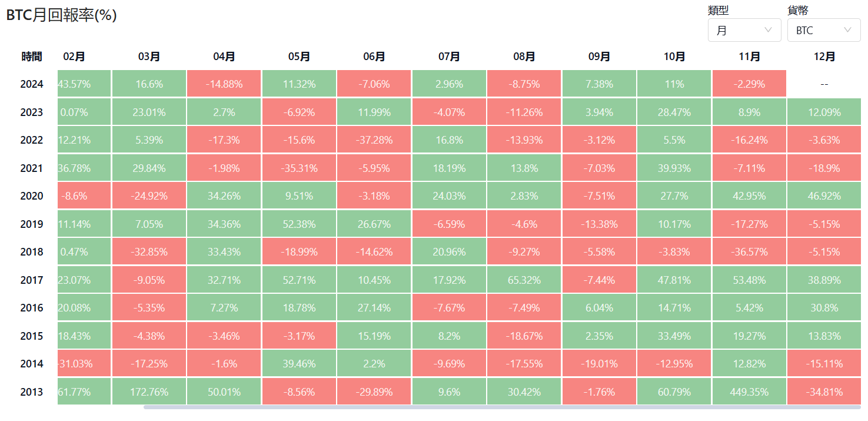Click the chevron arrow in 類型 selector
Screen dimensions: 868x421
pos(768,30)
